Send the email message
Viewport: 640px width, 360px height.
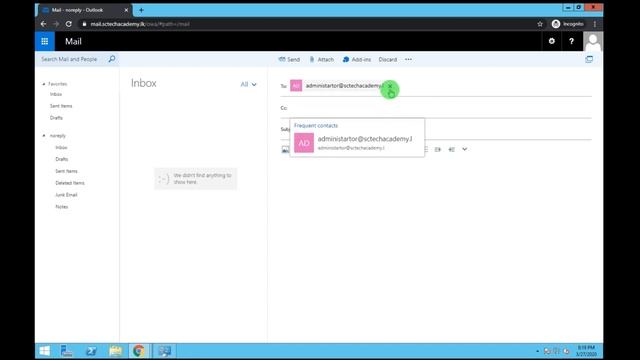click(289, 59)
